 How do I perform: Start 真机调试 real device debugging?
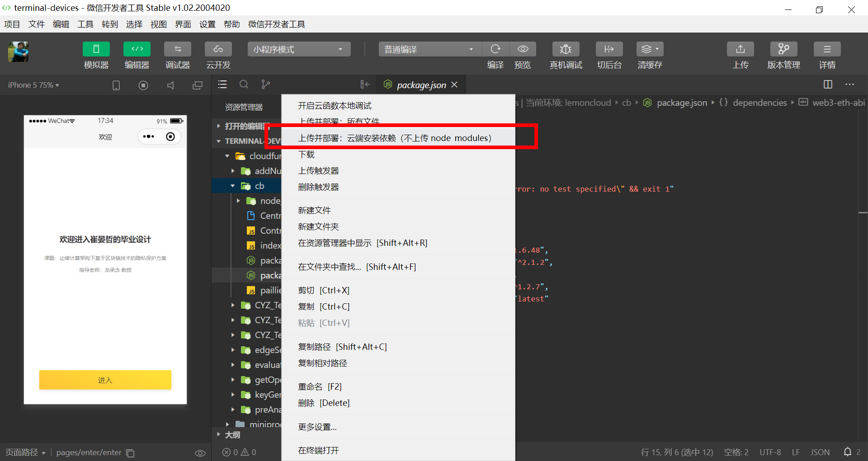click(x=566, y=49)
